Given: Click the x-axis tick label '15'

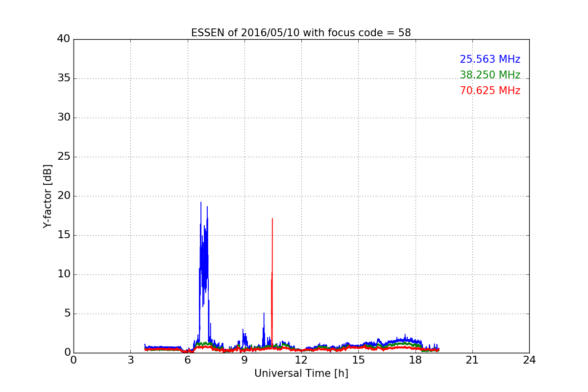Looking at the screenshot, I should 358,360.
